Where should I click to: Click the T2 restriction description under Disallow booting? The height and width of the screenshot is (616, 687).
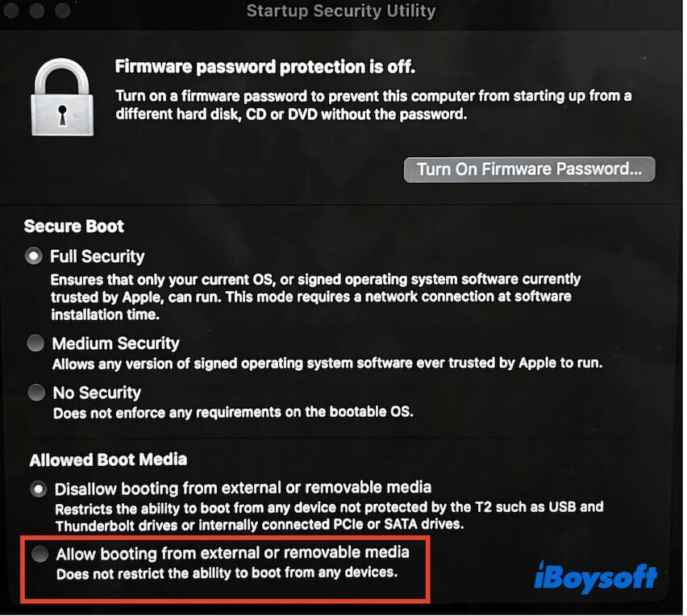tap(328, 514)
